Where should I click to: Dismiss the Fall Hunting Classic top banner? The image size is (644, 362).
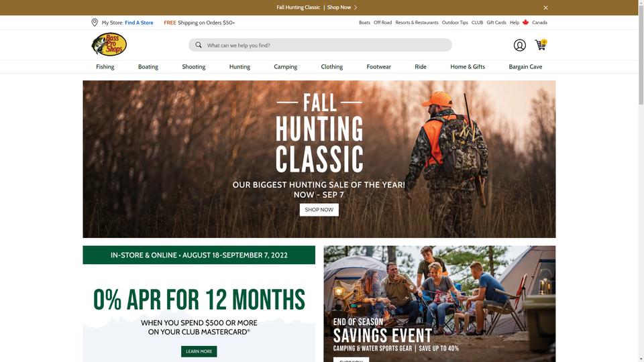coord(545,8)
